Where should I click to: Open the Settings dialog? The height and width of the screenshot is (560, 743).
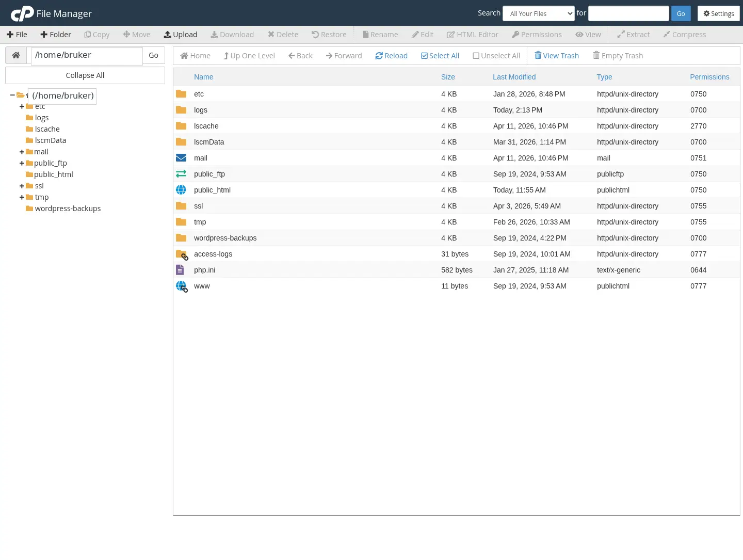click(718, 13)
